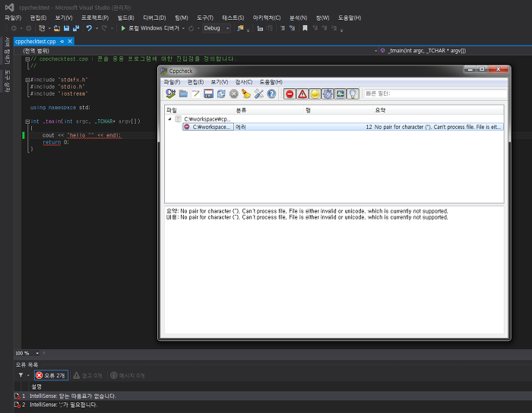Toggle Cppcheck style-warnings yellow filter
The height and width of the screenshot is (413, 532).
point(315,93)
